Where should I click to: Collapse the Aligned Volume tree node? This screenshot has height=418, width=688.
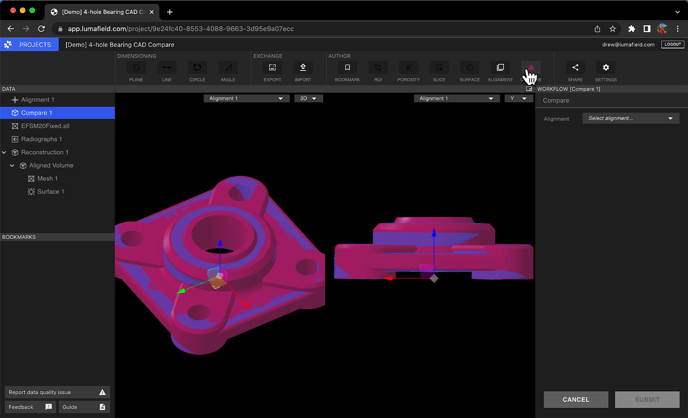click(12, 166)
